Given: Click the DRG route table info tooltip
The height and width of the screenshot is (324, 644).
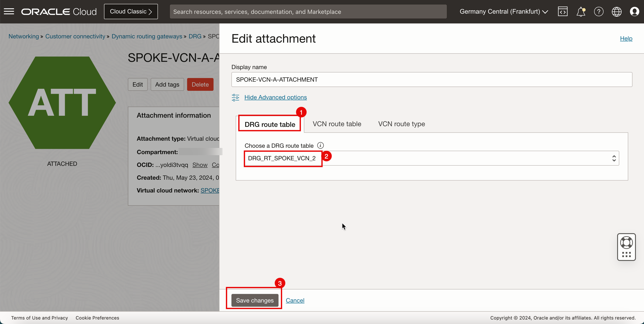Looking at the screenshot, I should (x=320, y=145).
